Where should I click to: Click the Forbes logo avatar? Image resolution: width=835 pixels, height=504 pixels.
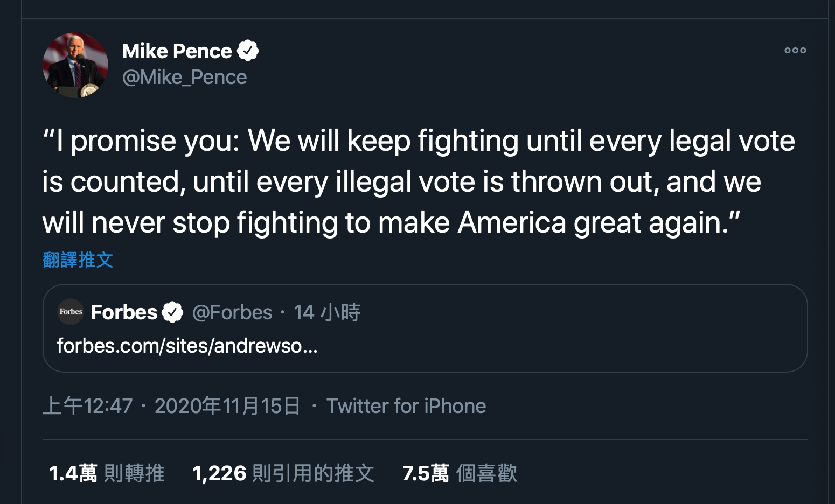pyautogui.click(x=71, y=312)
